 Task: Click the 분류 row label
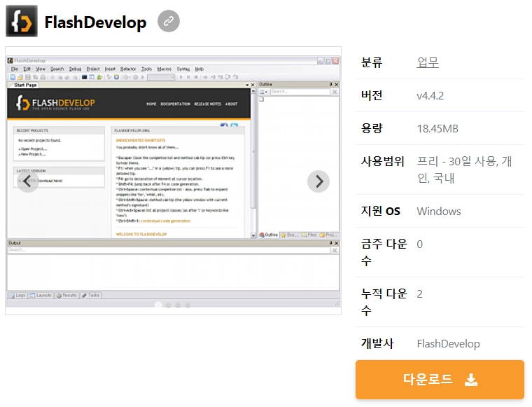click(x=372, y=62)
